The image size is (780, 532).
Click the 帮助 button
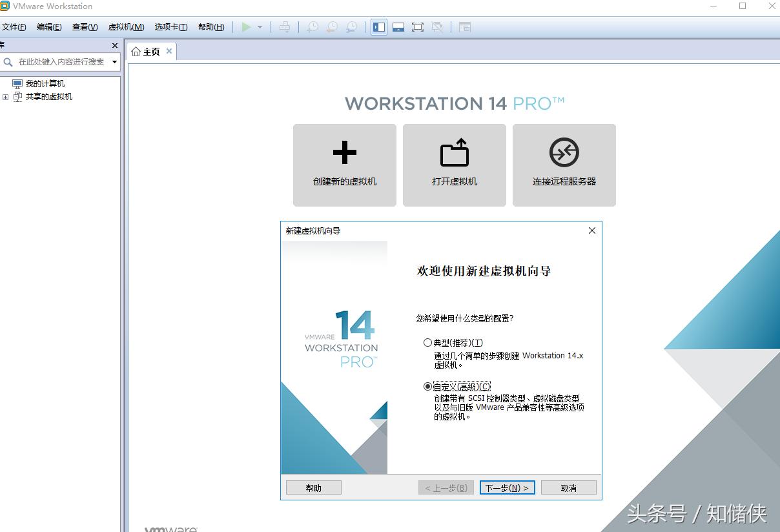313,487
